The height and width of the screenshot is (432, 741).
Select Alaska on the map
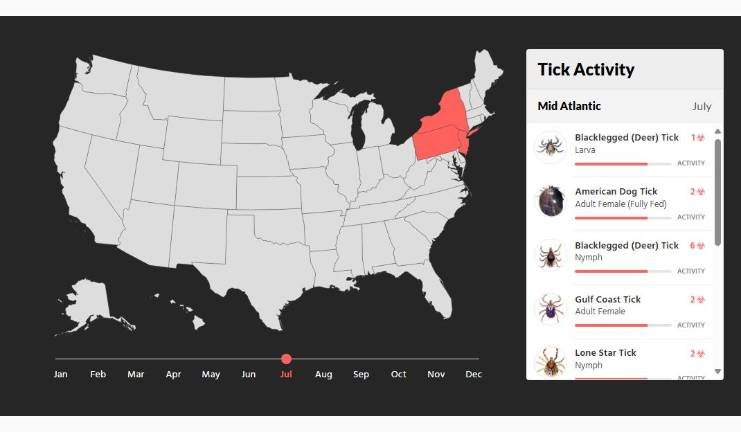click(x=88, y=305)
